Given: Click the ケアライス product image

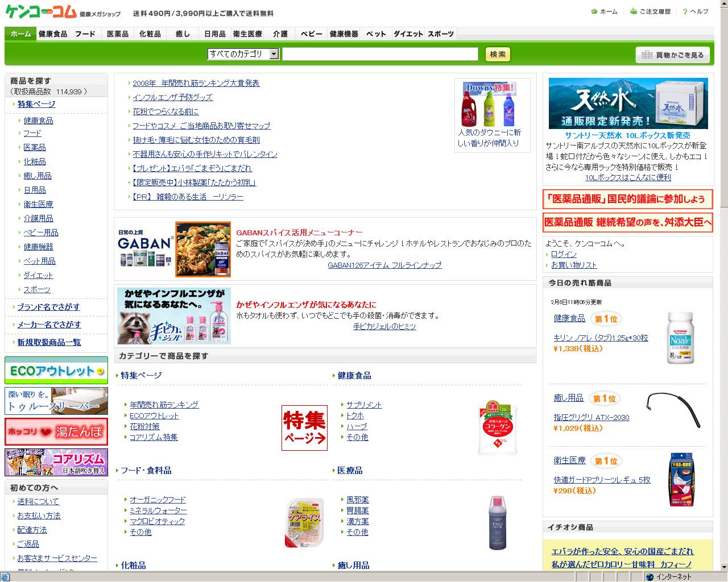Looking at the screenshot, I should (304, 523).
